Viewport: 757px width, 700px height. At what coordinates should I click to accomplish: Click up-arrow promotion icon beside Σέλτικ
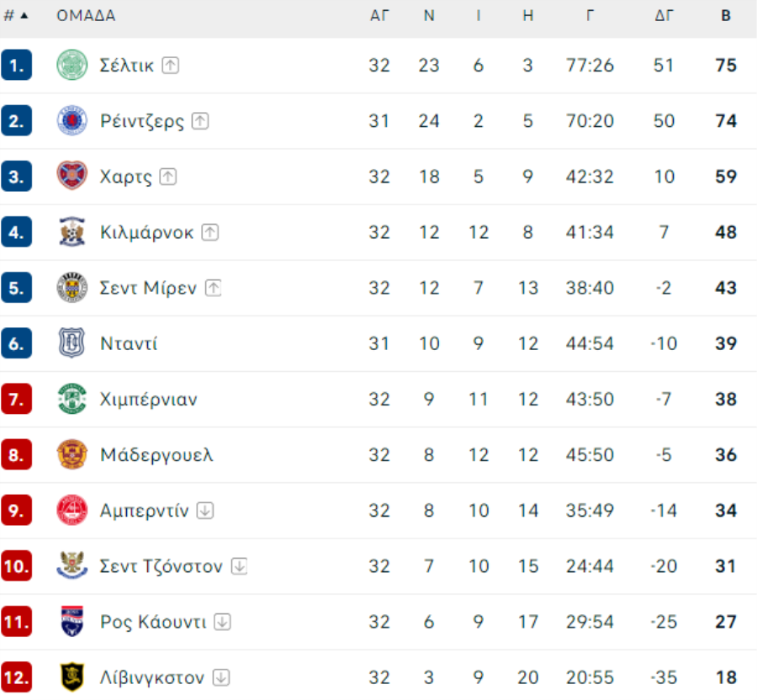[x=171, y=65]
